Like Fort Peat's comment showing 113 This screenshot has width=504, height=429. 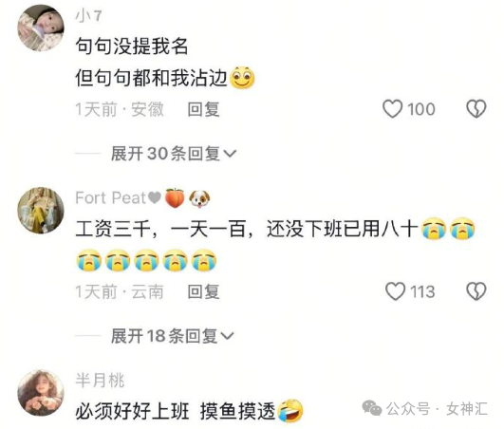click(x=395, y=291)
